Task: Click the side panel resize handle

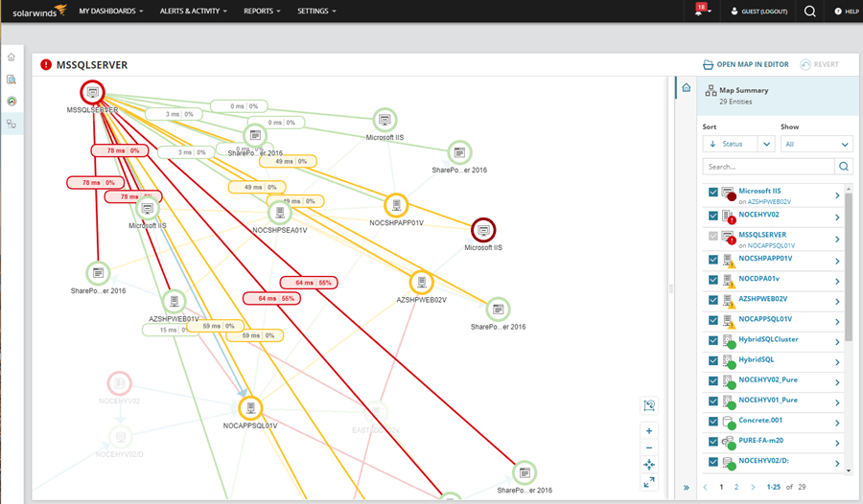Action: pyautogui.click(x=671, y=288)
